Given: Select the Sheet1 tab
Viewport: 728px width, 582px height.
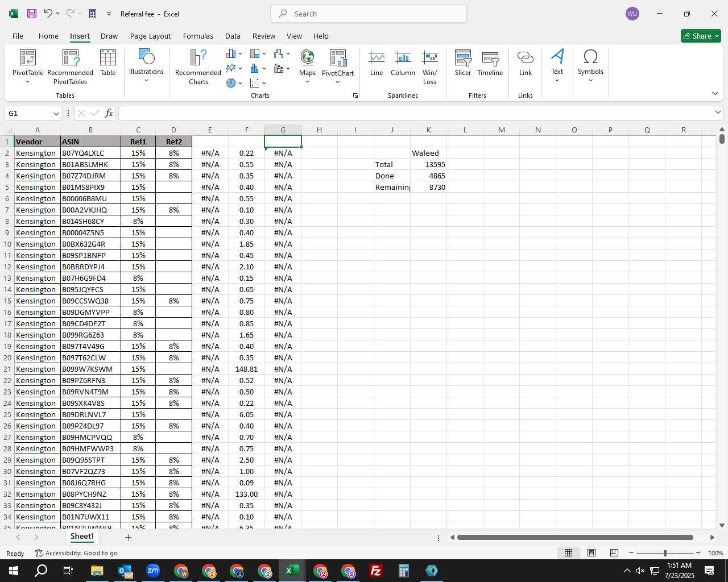Looking at the screenshot, I should point(82,537).
